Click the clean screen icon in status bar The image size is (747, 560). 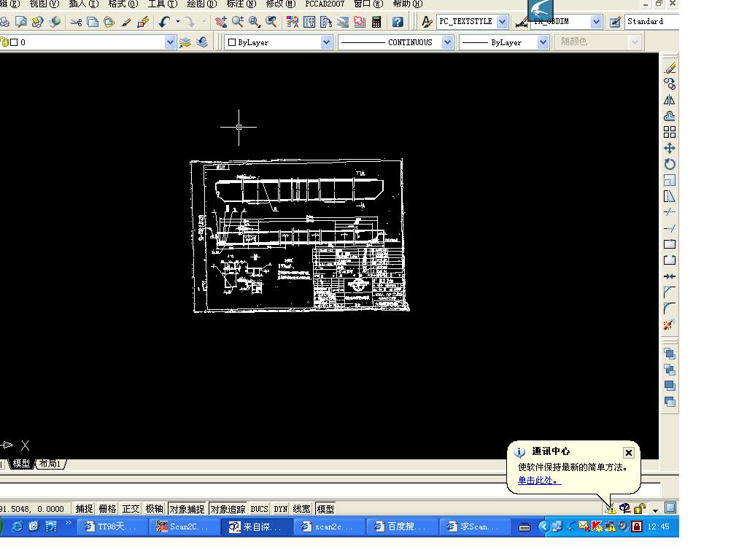pyautogui.click(x=671, y=508)
